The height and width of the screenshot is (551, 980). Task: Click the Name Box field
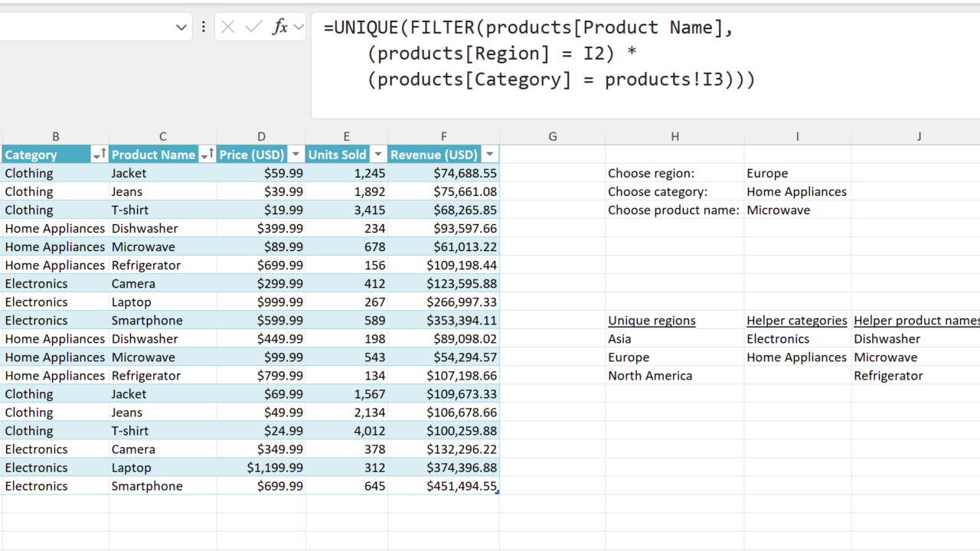click(84, 28)
